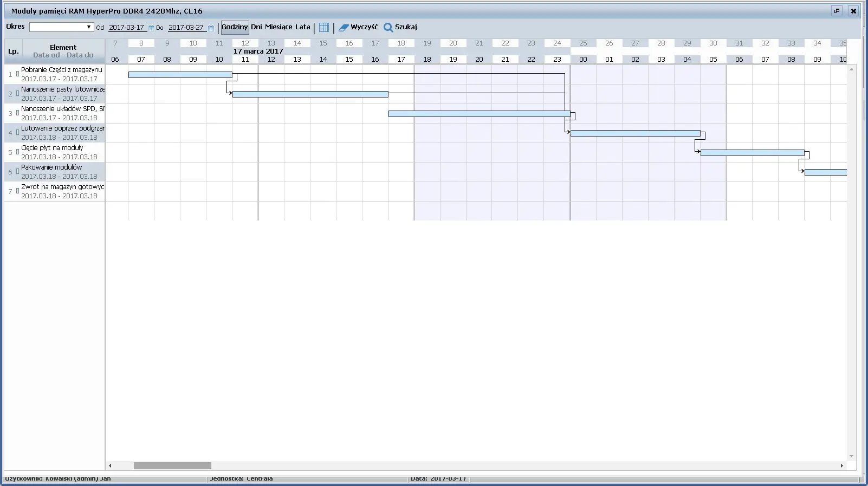Switch the timescale to Dni
The image size is (868, 486).
coord(256,27)
